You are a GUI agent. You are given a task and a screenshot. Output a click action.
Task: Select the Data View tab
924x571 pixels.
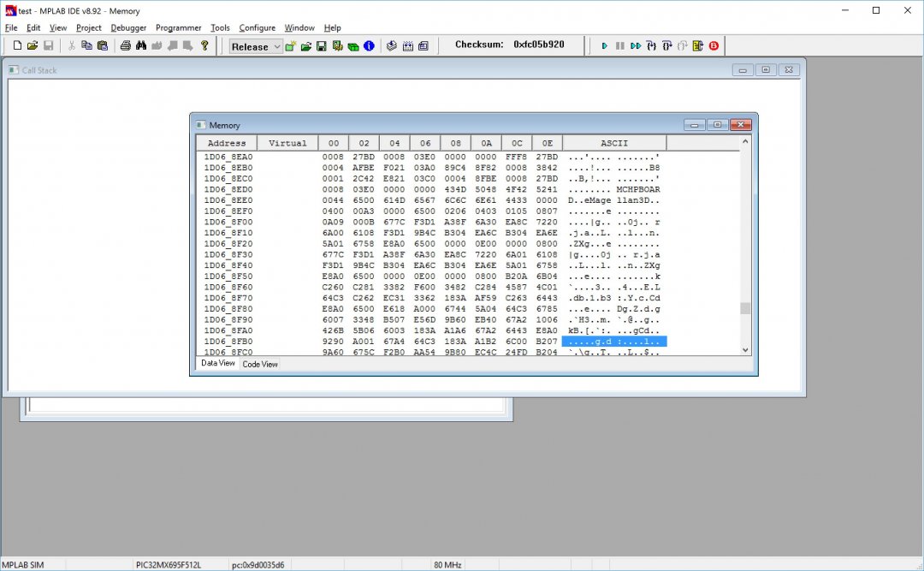217,364
